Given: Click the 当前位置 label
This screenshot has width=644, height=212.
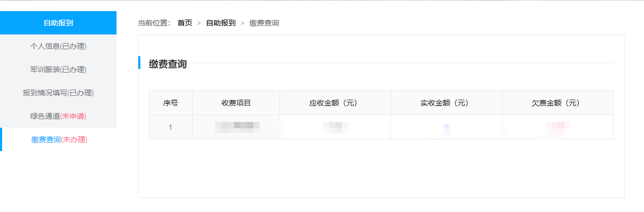Looking at the screenshot, I should tap(154, 23).
